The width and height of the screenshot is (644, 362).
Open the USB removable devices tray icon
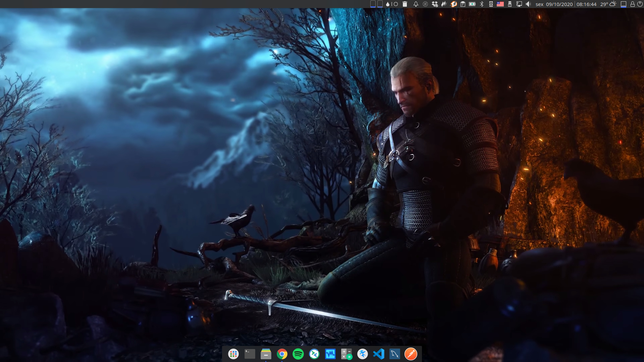click(x=510, y=4)
